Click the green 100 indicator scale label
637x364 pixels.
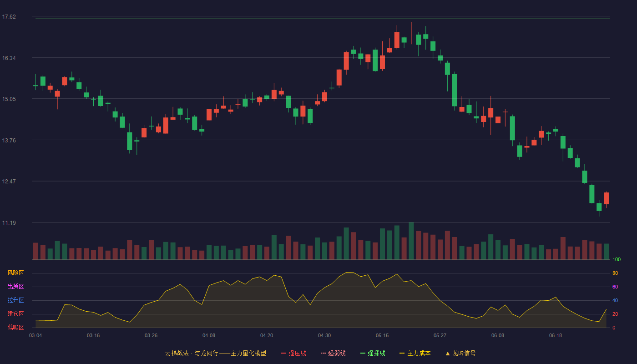point(617,260)
